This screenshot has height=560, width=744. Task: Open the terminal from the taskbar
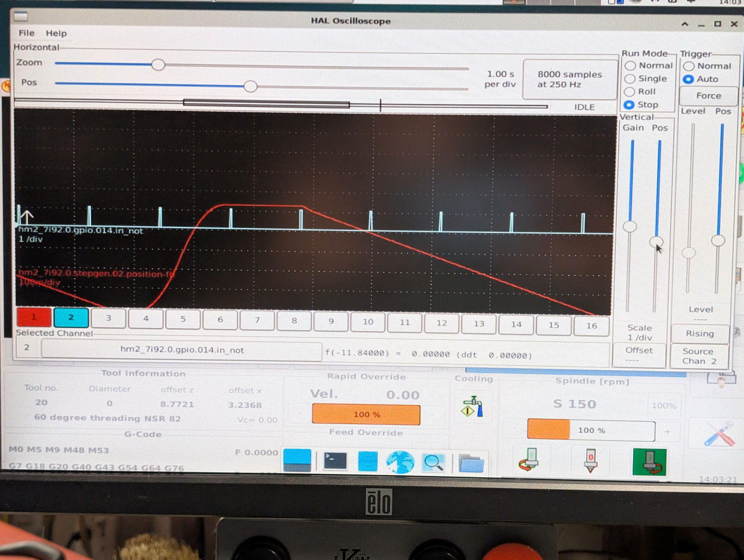pyautogui.click(x=335, y=461)
